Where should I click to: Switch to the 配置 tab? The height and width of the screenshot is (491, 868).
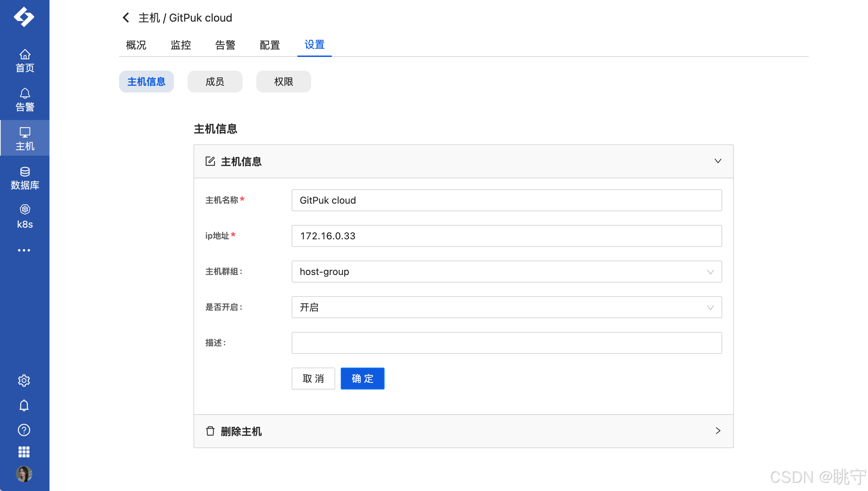tap(270, 45)
